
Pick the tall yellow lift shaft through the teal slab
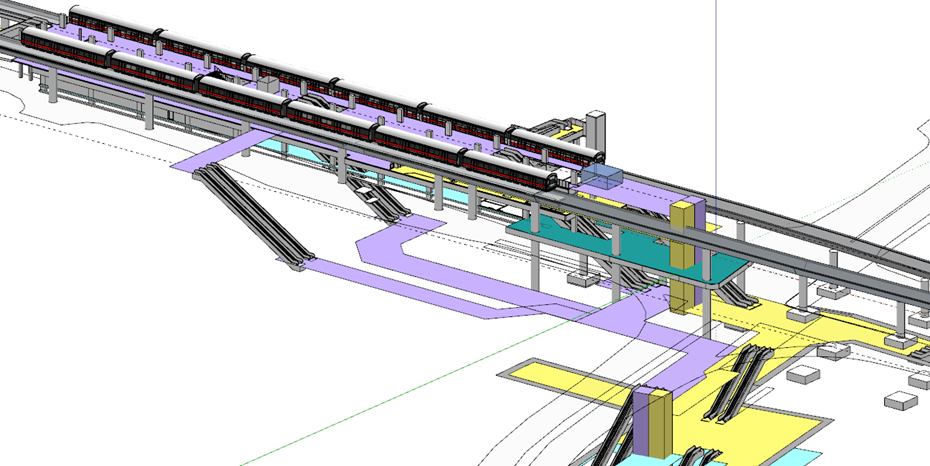[x=682, y=257]
